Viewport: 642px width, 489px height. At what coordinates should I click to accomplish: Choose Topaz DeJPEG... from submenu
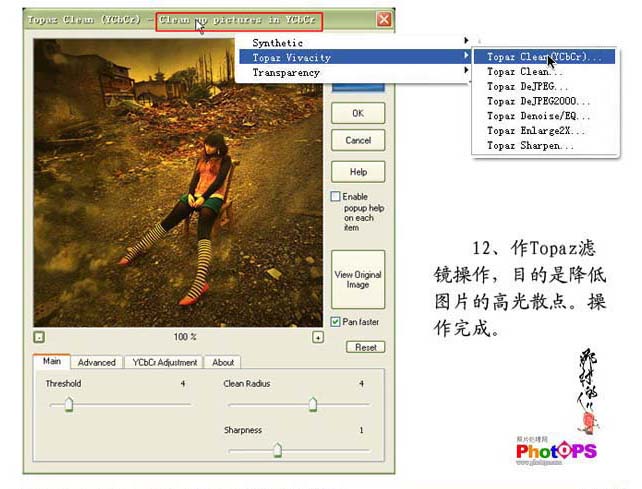545,86
